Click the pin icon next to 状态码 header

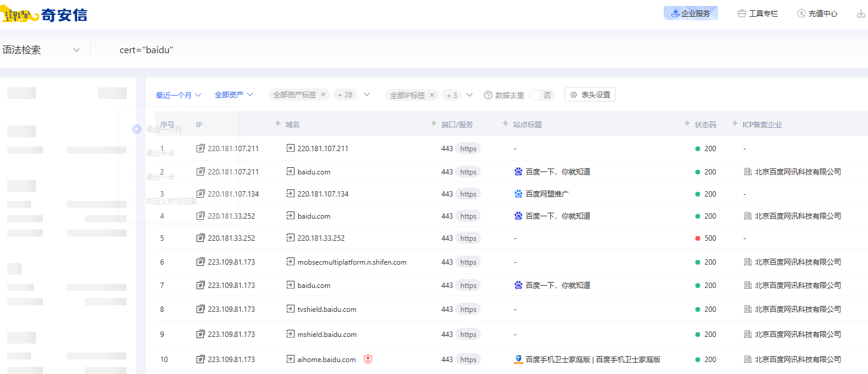(x=687, y=124)
